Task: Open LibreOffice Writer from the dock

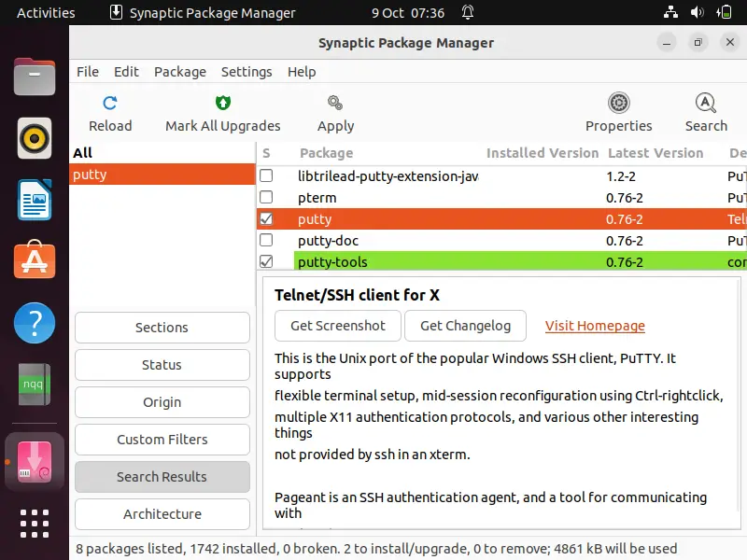Action: tap(35, 200)
